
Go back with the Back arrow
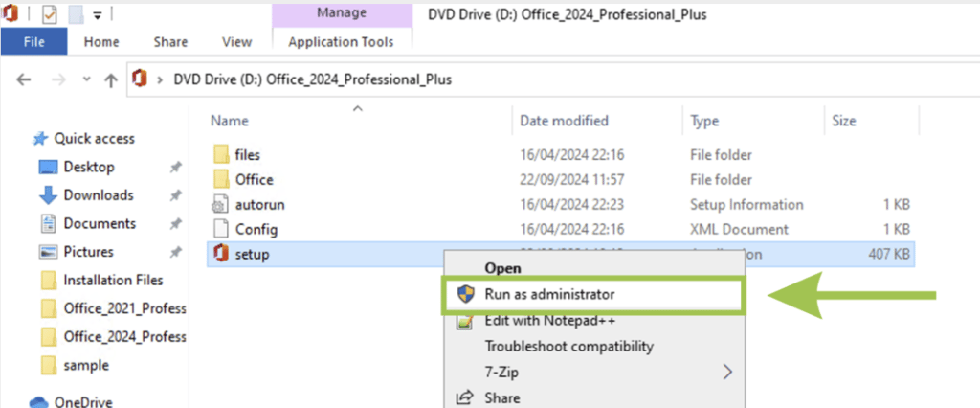23,79
